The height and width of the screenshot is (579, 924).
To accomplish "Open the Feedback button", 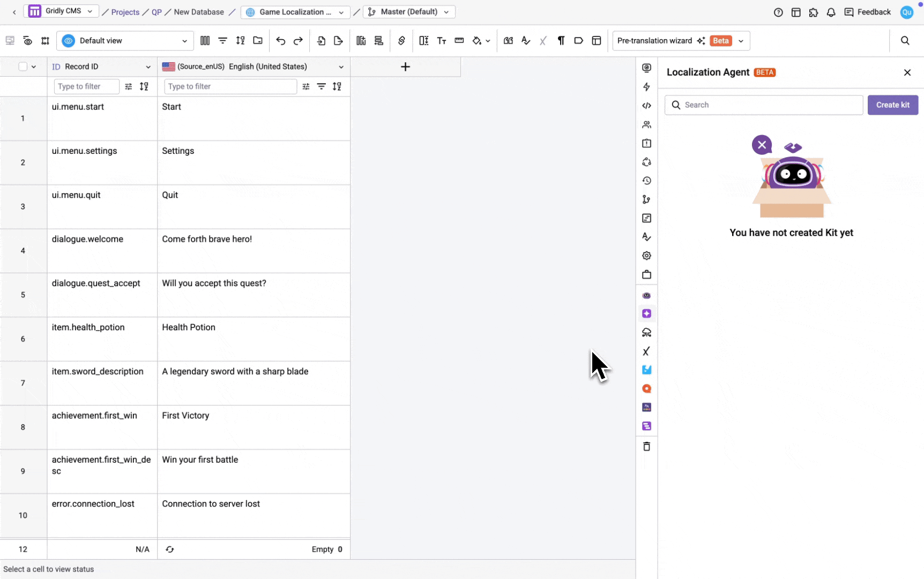I will pyautogui.click(x=867, y=12).
